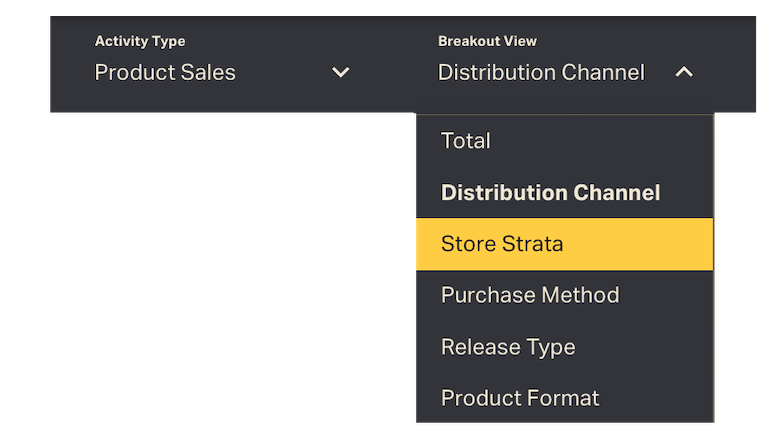The width and height of the screenshot is (770, 427).
Task: Click yellow highlight right of Store Strata text
Action: [x=640, y=244]
